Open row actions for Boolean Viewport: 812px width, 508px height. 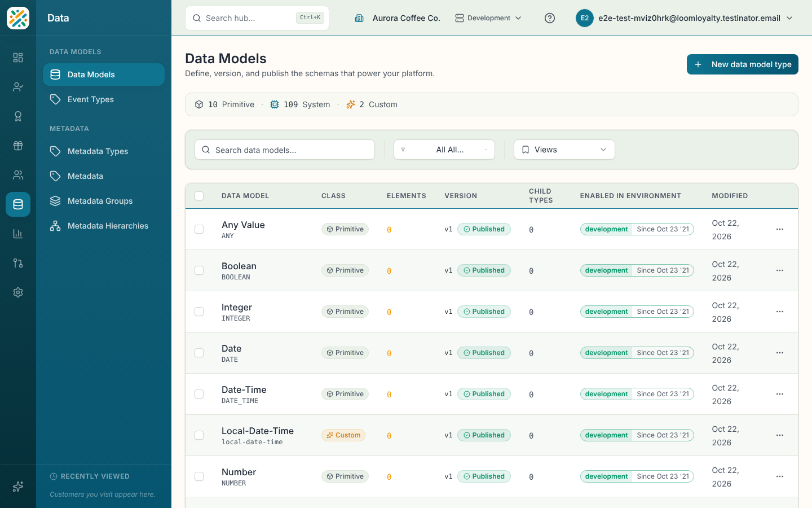(780, 270)
